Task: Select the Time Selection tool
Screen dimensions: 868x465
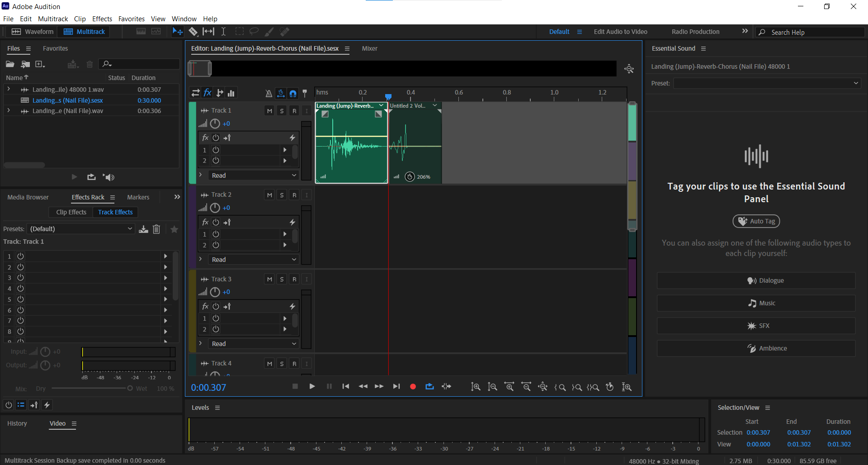Action: pos(223,32)
